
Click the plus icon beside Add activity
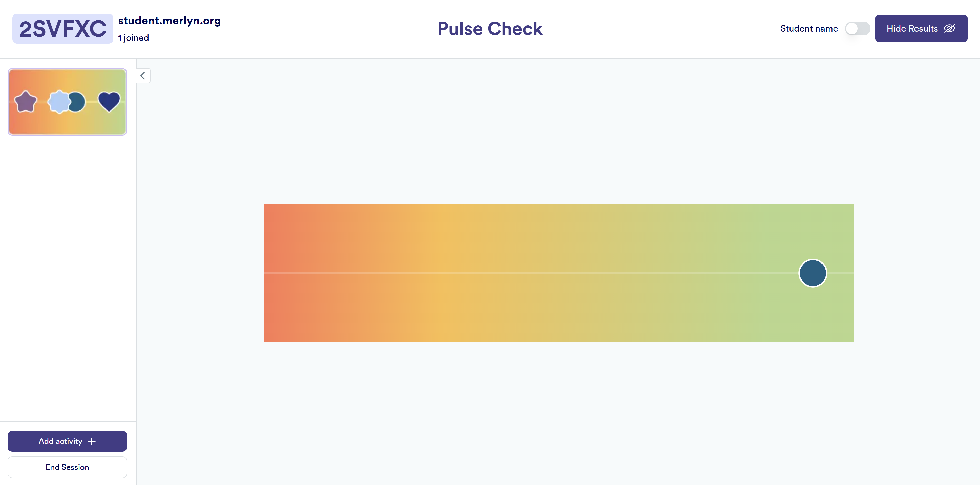click(92, 441)
